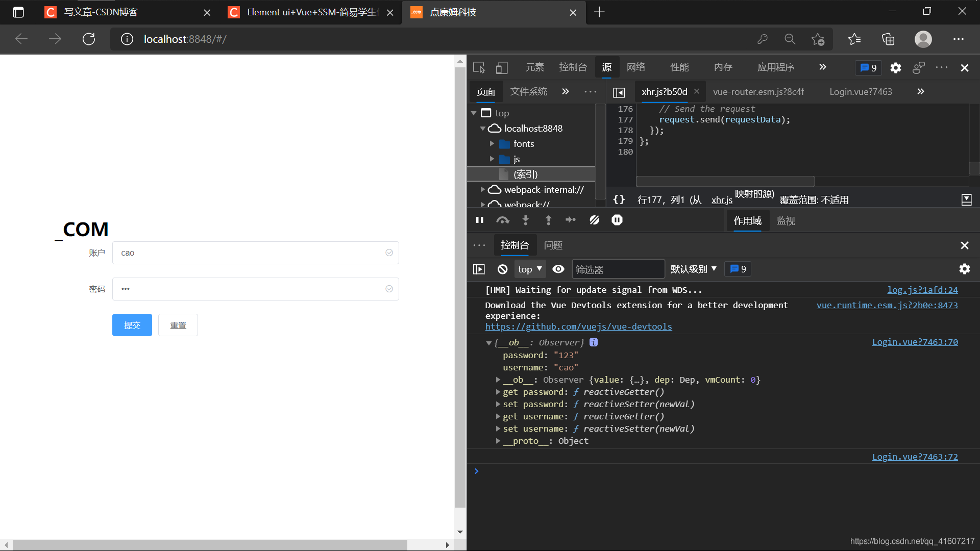This screenshot has width=980, height=551.
Task: Click the pretty-print braces icon
Action: pos(619,199)
